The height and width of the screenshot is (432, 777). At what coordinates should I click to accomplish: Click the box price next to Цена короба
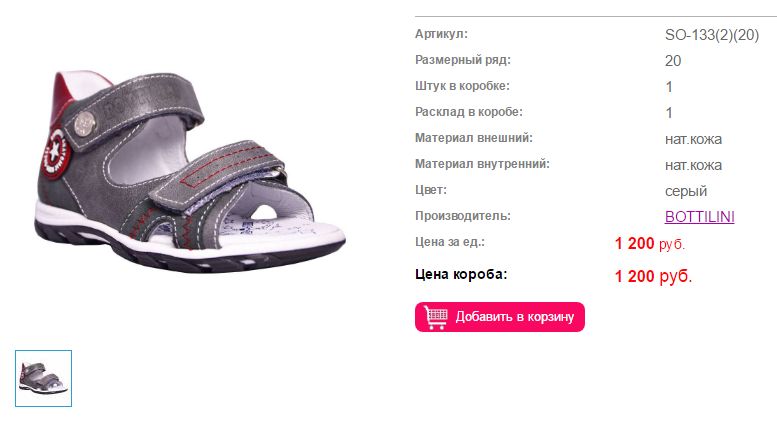(653, 276)
